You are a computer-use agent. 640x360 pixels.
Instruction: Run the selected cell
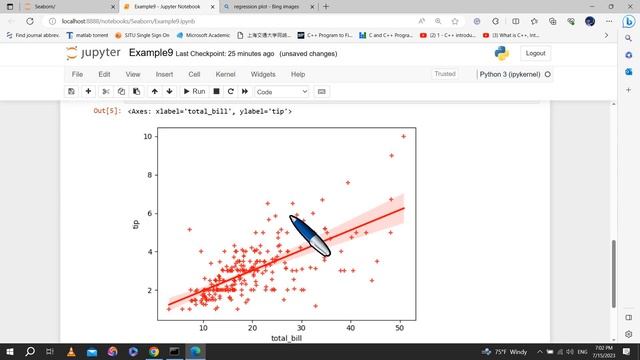point(194,91)
